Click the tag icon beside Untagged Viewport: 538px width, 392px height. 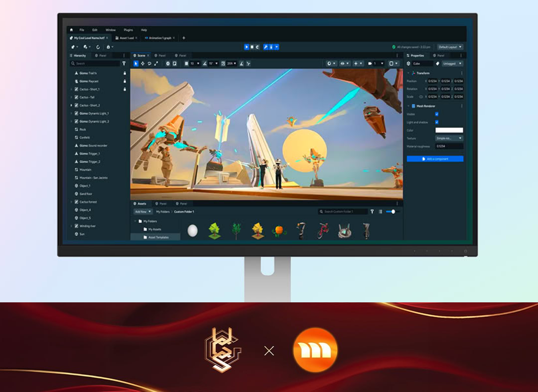437,63
